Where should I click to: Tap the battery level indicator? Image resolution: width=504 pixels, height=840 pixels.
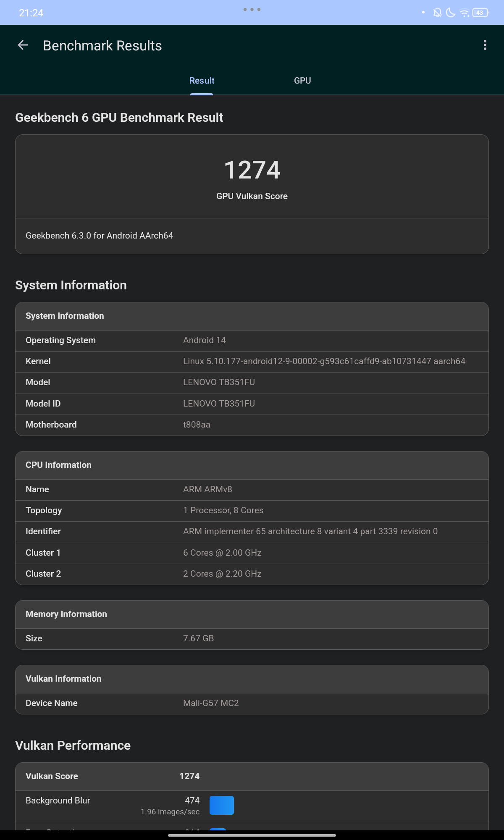(480, 13)
